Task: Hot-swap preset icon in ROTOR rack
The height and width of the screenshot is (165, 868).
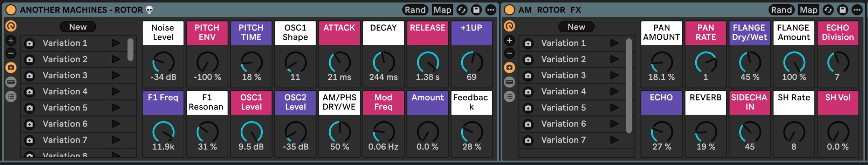Action: (x=462, y=10)
